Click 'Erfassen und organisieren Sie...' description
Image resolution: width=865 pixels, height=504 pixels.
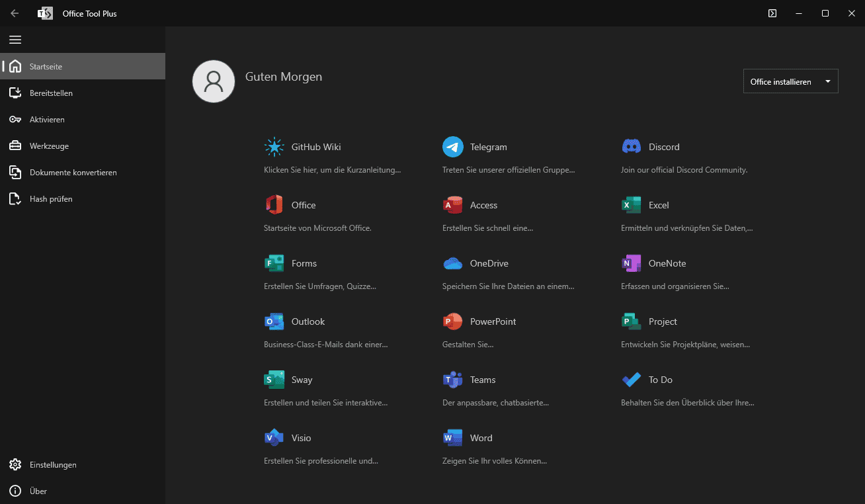pyautogui.click(x=675, y=286)
